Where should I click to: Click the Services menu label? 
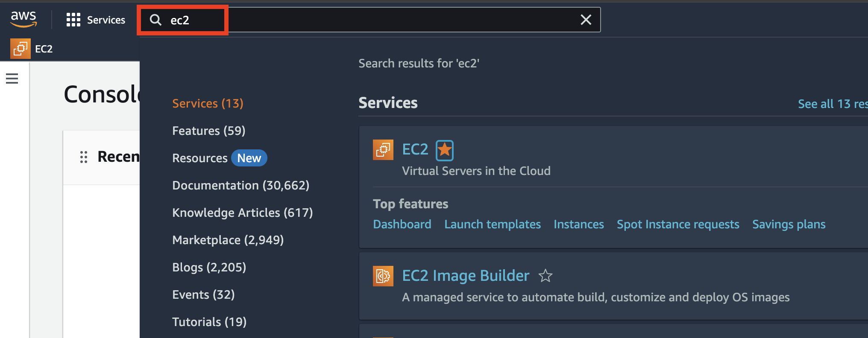106,20
